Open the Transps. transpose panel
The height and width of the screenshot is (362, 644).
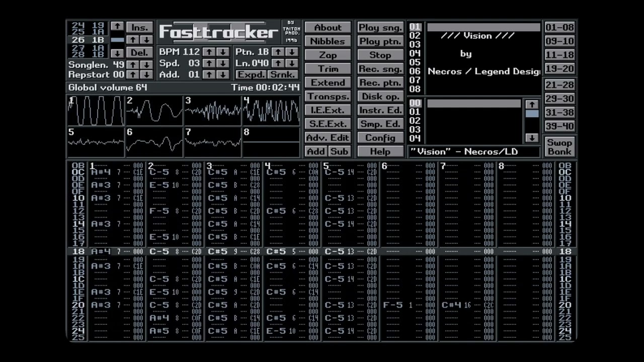click(328, 97)
